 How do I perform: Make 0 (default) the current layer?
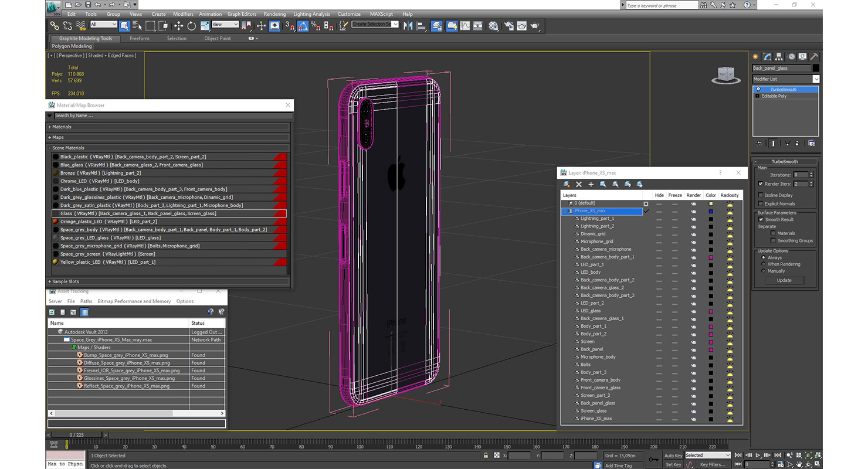646,203
